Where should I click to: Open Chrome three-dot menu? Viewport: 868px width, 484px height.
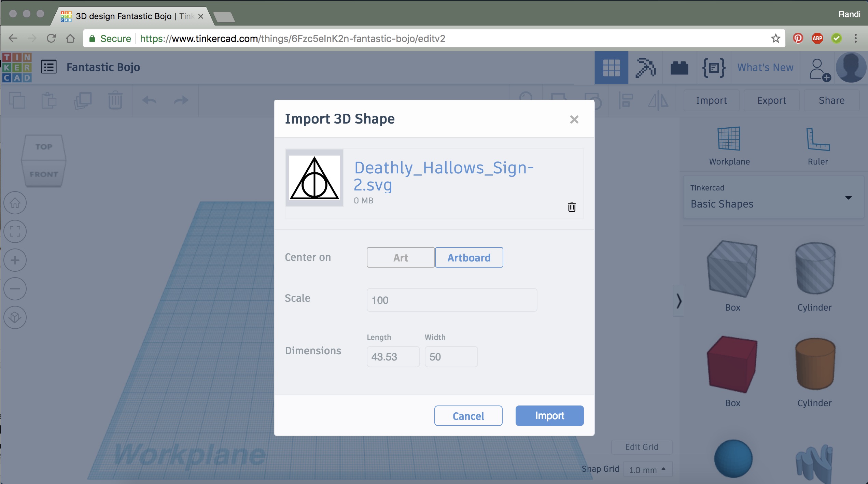click(x=855, y=38)
